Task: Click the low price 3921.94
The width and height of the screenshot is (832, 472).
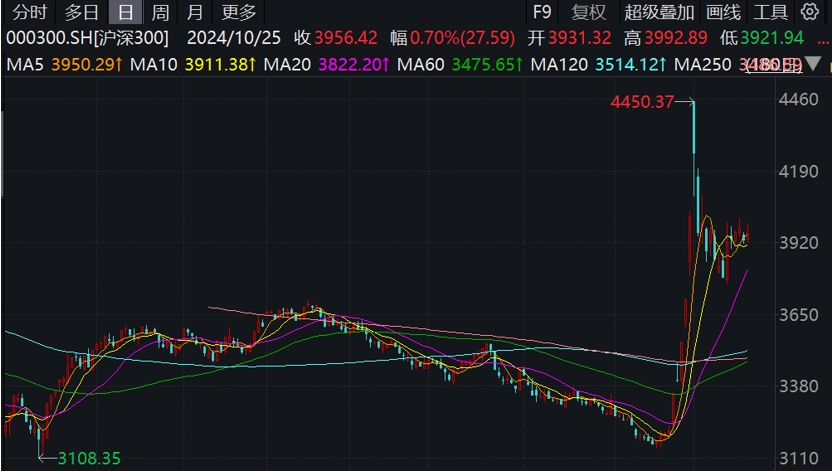Action: [772, 38]
